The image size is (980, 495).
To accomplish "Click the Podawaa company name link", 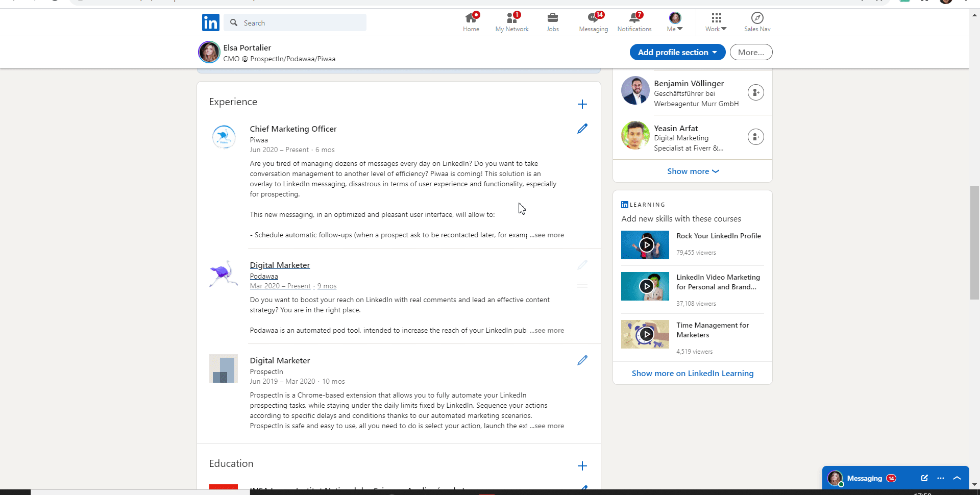I will (264, 276).
